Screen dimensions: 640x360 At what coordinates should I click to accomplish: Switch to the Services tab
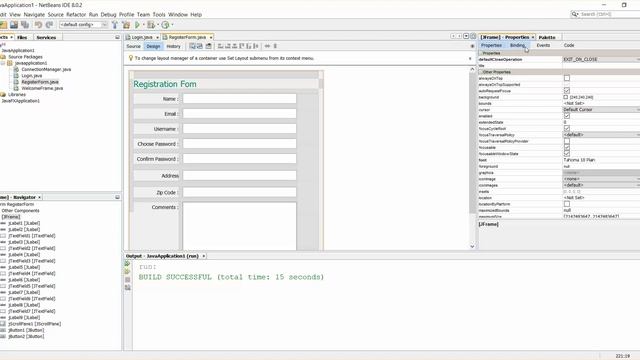pos(46,37)
